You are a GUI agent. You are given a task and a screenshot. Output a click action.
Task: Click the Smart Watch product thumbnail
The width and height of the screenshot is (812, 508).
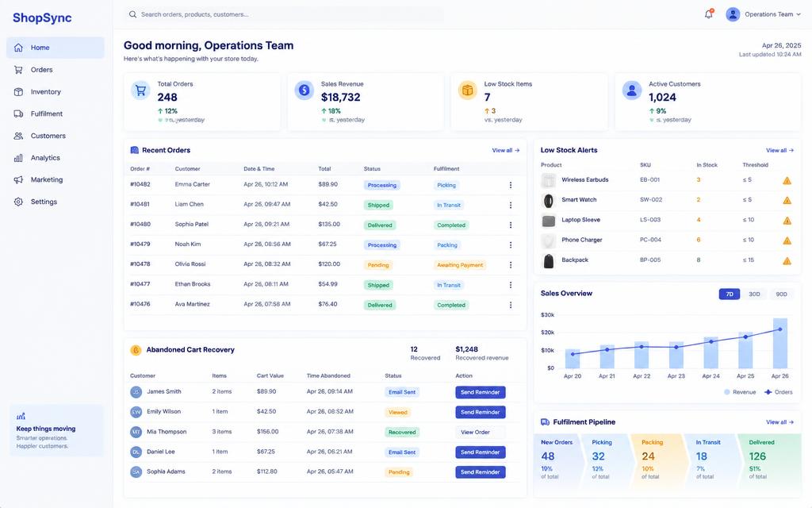click(549, 201)
